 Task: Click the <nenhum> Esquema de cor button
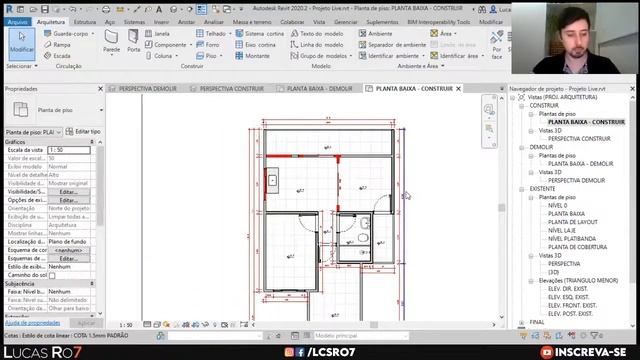69,250
